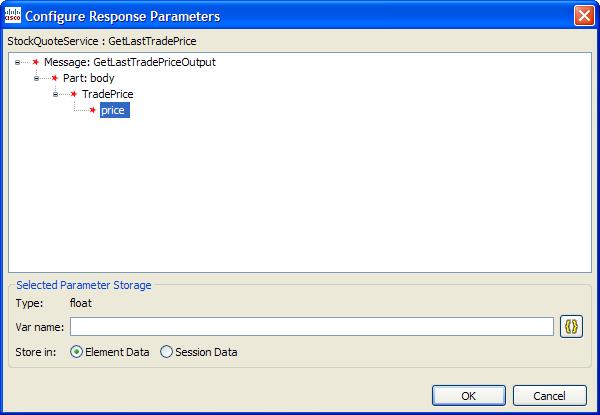The image size is (600, 415).
Task: Select the TradePrice tree item
Action: [x=107, y=94]
